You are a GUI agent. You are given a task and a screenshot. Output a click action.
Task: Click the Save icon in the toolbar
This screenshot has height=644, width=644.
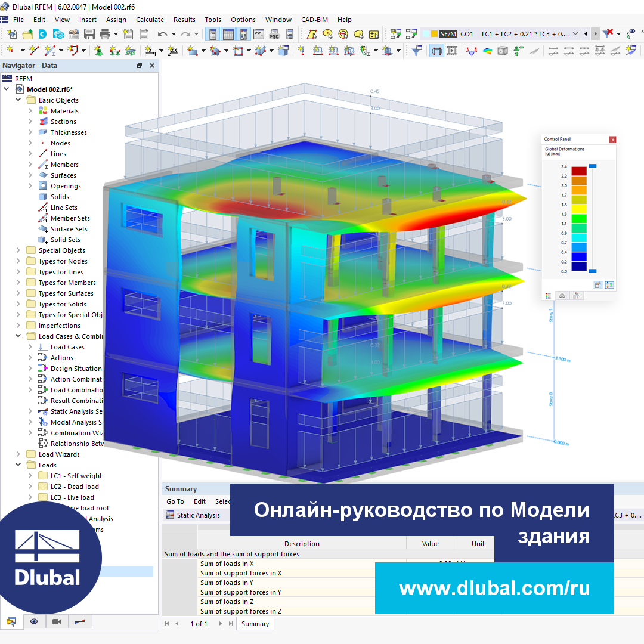tap(88, 34)
